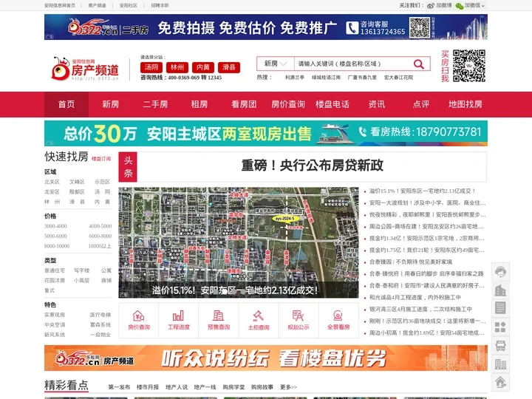Click the 加微博 Weibo icon
This screenshot has height=399, width=532.
click(431, 5)
